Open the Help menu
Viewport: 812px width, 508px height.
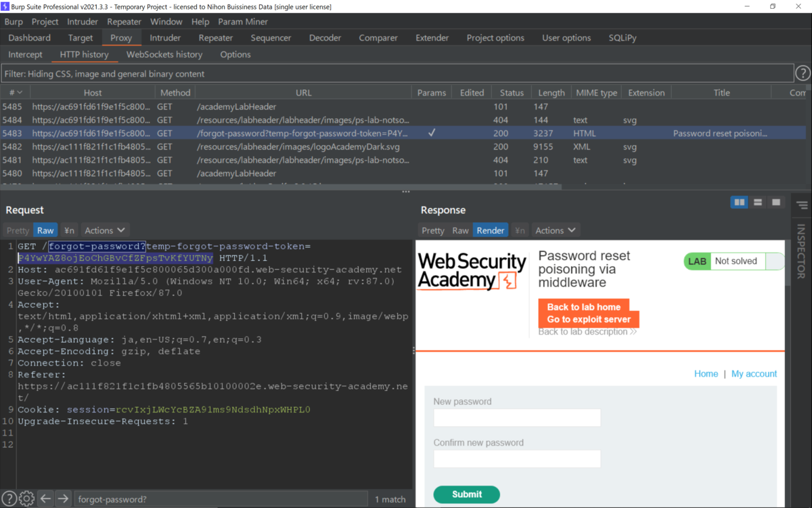click(200, 22)
